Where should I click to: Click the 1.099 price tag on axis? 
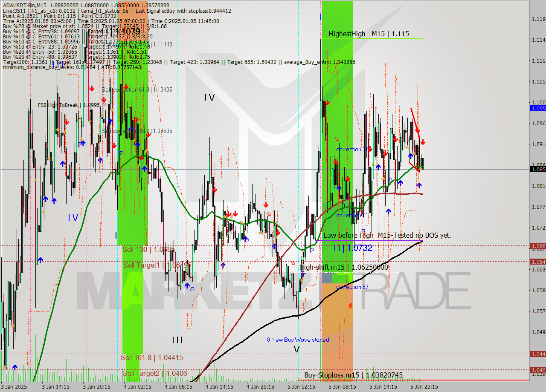[x=537, y=108]
